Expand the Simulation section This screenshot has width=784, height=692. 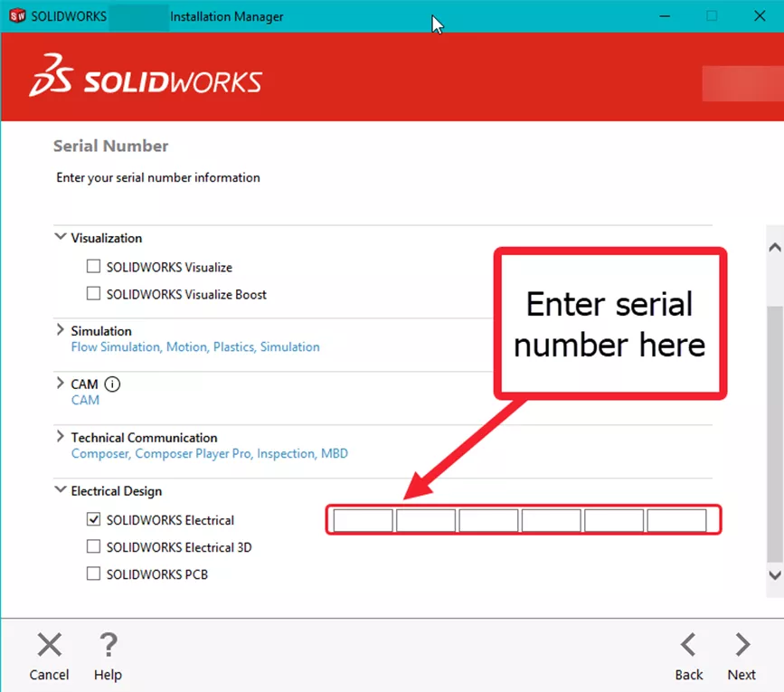(x=60, y=329)
